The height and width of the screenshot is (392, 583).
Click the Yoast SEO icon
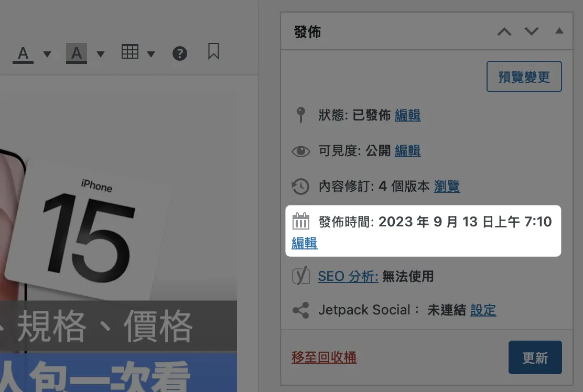pyautogui.click(x=301, y=276)
